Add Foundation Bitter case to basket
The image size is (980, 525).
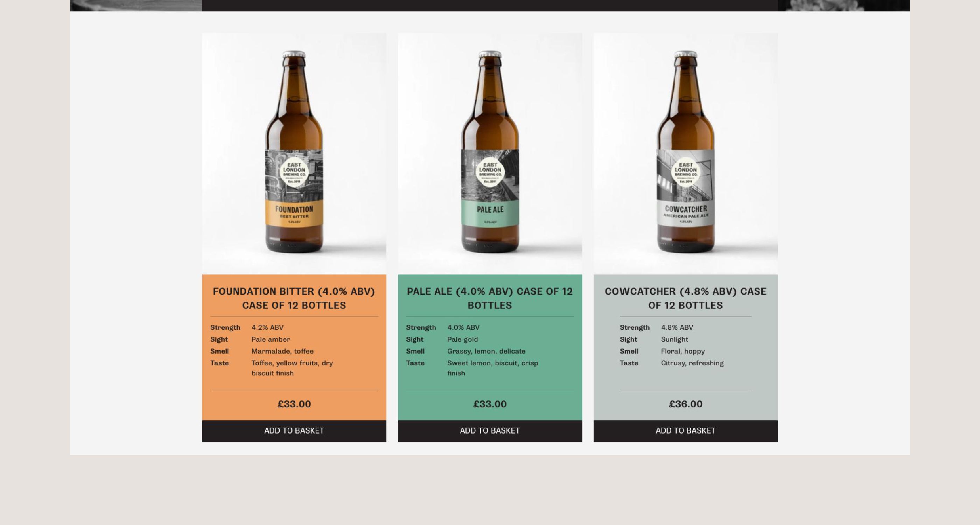pos(294,430)
